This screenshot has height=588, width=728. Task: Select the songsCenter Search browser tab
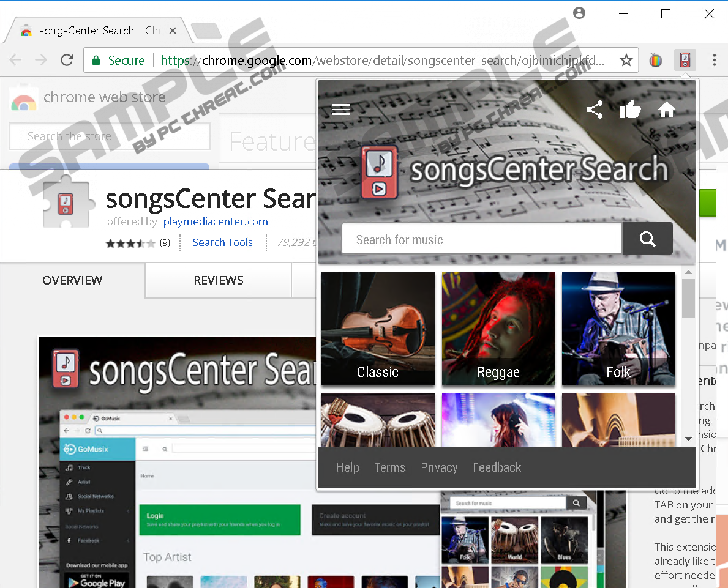pos(97,31)
